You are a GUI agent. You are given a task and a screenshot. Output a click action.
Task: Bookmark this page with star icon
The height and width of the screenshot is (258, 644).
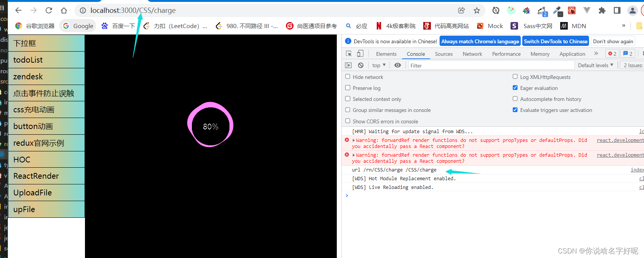[477, 11]
